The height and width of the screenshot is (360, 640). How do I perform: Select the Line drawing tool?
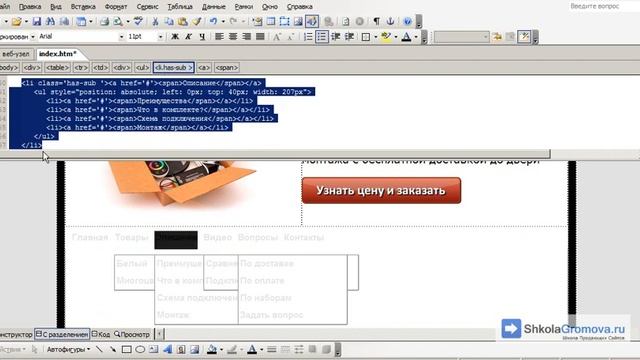click(x=99, y=349)
